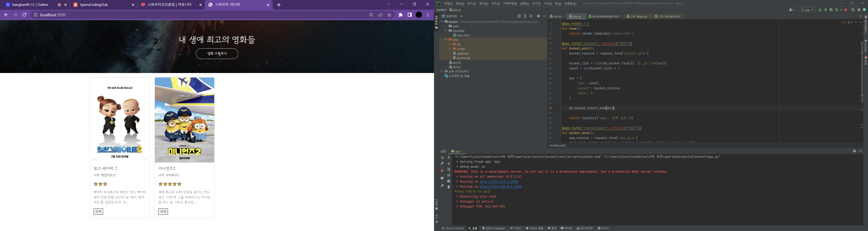Expand the Lib folder
Screen dimensions: 868x231
(x=450, y=44)
